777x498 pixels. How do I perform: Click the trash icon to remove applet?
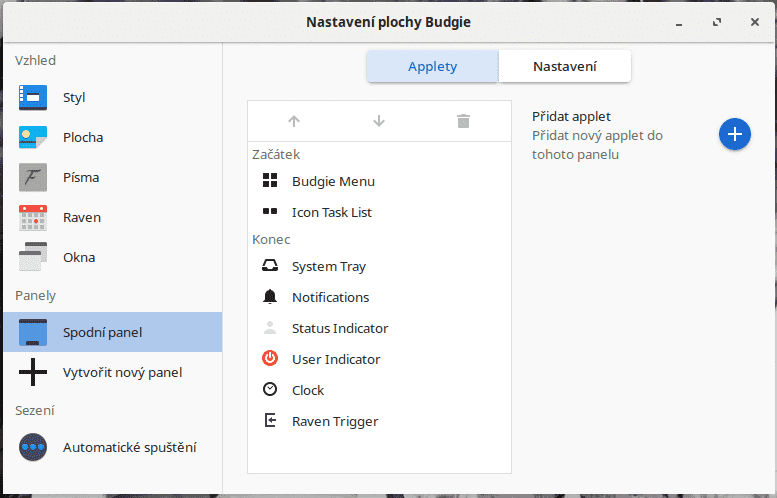[x=463, y=121]
